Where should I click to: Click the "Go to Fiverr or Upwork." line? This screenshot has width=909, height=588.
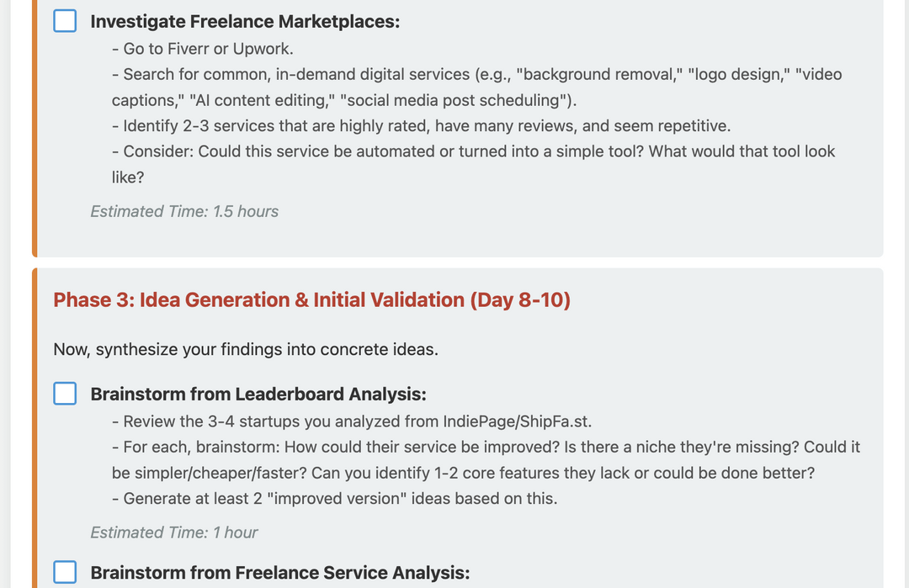(202, 49)
